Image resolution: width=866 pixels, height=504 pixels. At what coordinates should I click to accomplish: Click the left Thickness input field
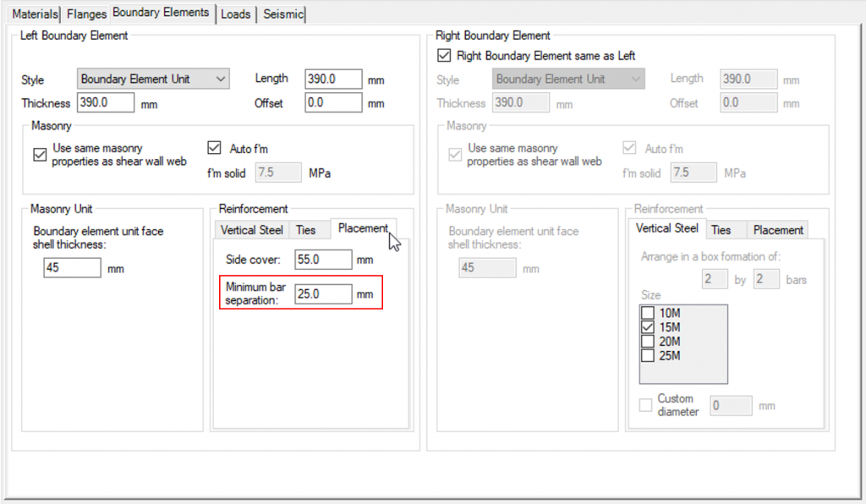click(x=105, y=103)
